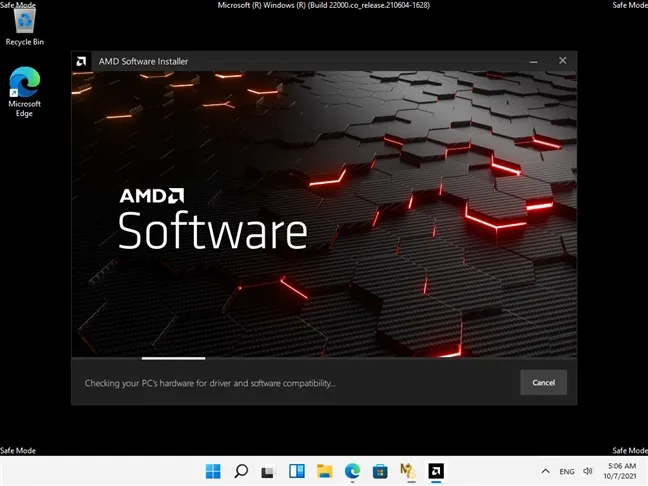Image resolution: width=648 pixels, height=486 pixels.
Task: Open File Explorer from the taskbar
Action: tap(324, 471)
